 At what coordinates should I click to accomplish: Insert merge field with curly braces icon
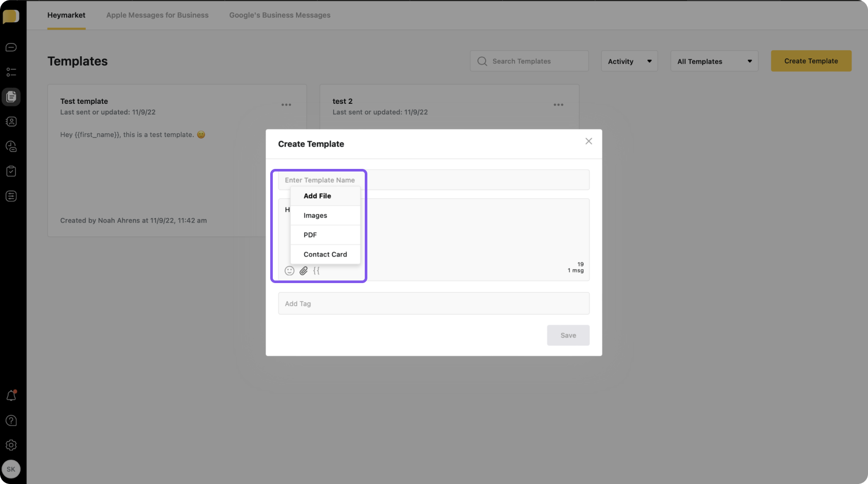click(316, 271)
